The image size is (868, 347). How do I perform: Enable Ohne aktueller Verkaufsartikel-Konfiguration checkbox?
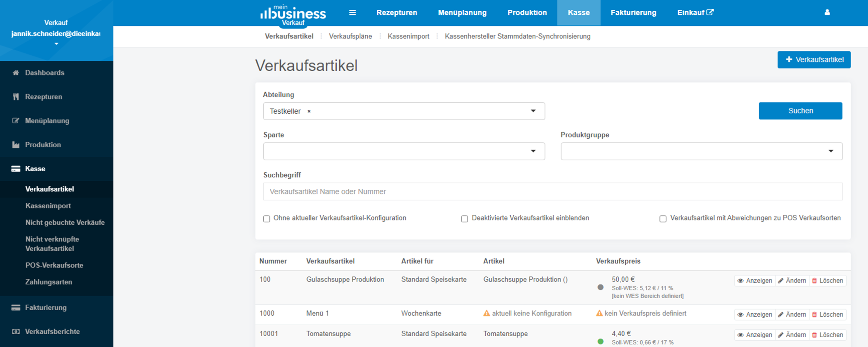[266, 219]
